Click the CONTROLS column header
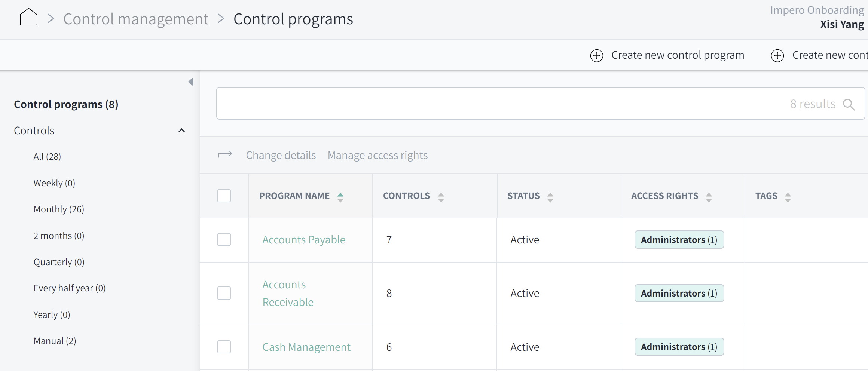 coord(406,196)
